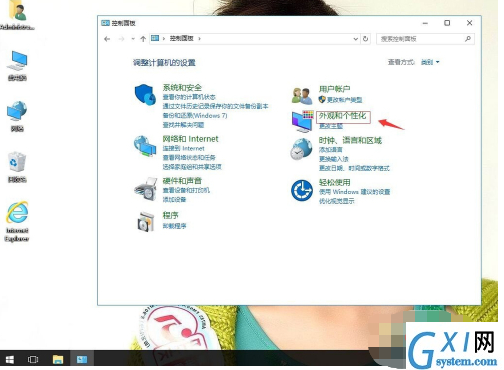Open 系统和安全 heading link
Image resolution: width=504 pixels, height=370 pixels.
182,88
